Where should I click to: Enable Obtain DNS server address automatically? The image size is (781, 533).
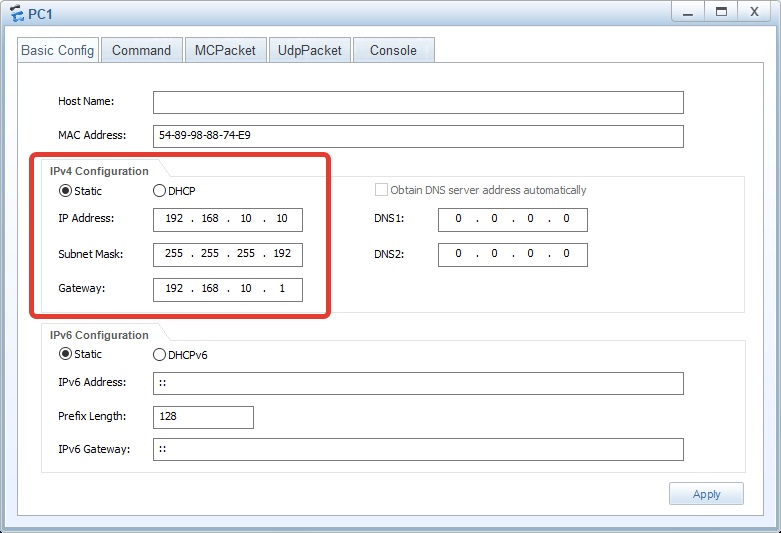coord(381,190)
